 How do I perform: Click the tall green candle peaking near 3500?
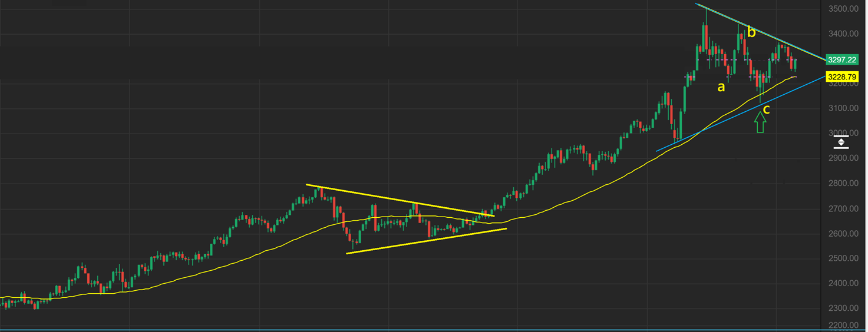705,36
